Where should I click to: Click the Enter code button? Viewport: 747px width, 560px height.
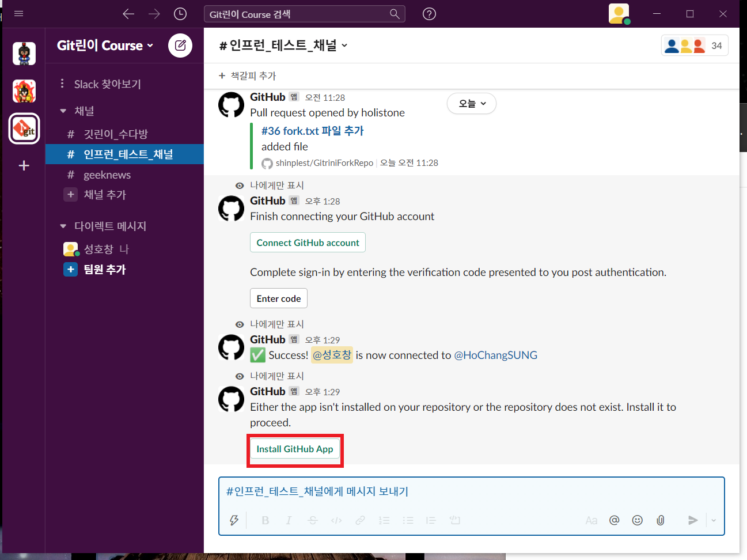click(x=279, y=298)
